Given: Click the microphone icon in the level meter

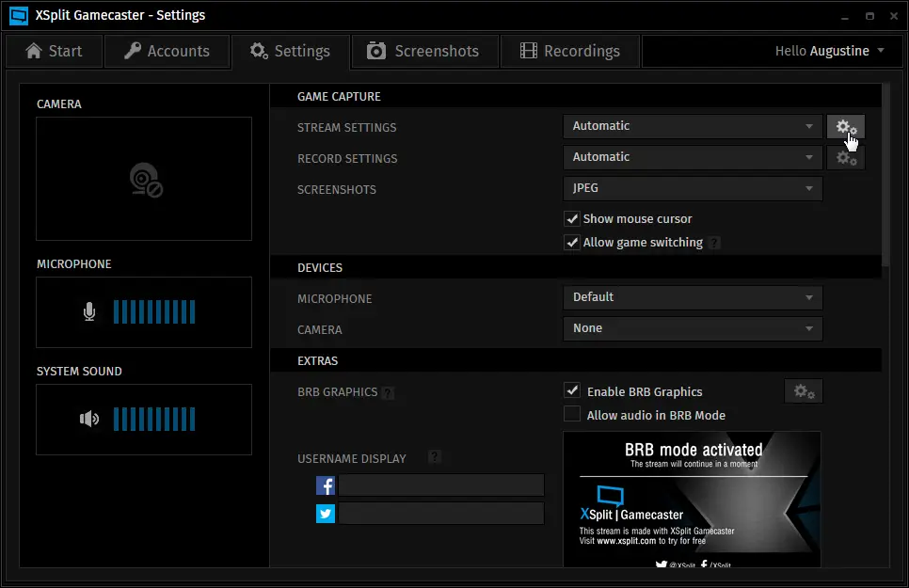Looking at the screenshot, I should click(89, 311).
